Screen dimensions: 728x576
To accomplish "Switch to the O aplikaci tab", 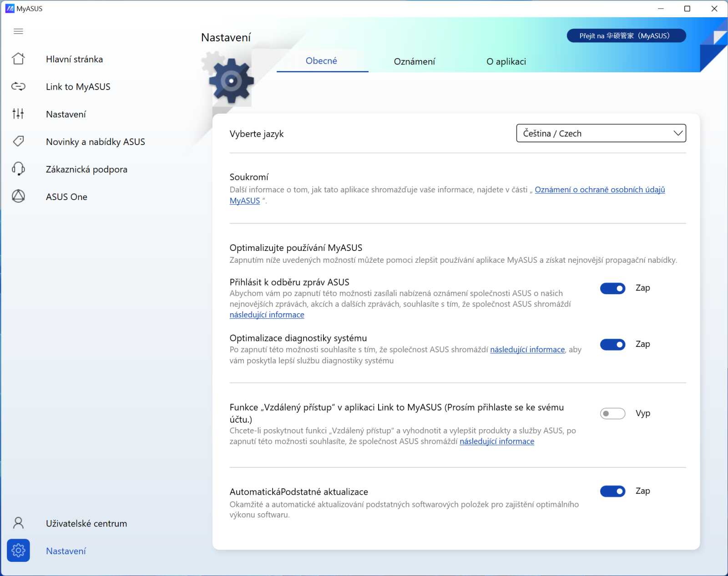I will tap(506, 61).
